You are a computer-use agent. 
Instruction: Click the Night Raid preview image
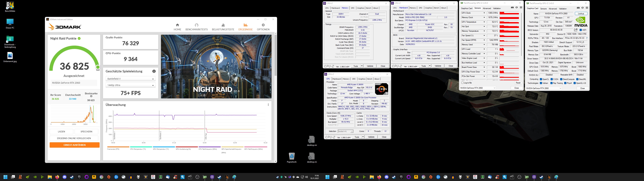[216, 67]
